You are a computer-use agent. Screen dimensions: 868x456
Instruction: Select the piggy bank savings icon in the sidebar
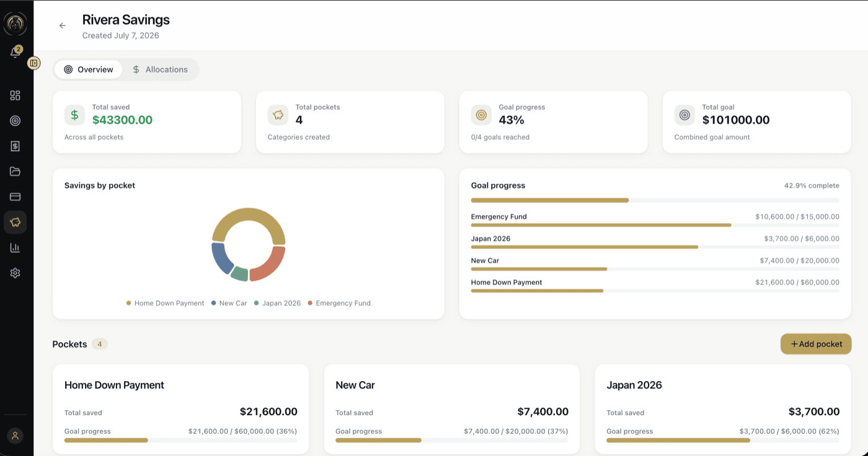(15, 222)
